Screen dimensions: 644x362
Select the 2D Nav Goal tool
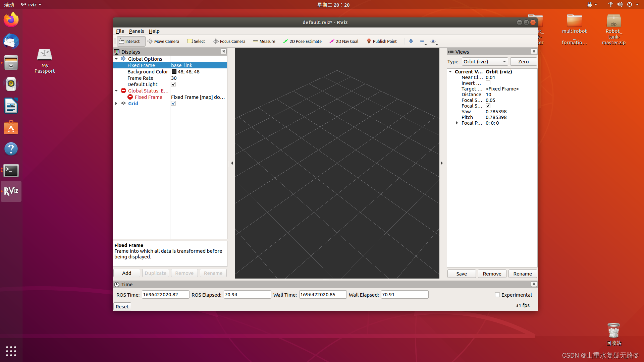344,41
